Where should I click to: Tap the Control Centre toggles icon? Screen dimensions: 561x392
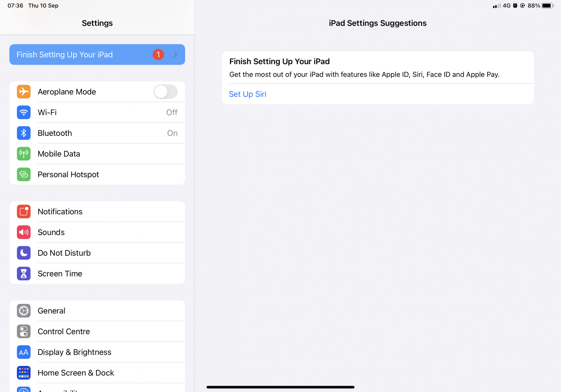24,331
